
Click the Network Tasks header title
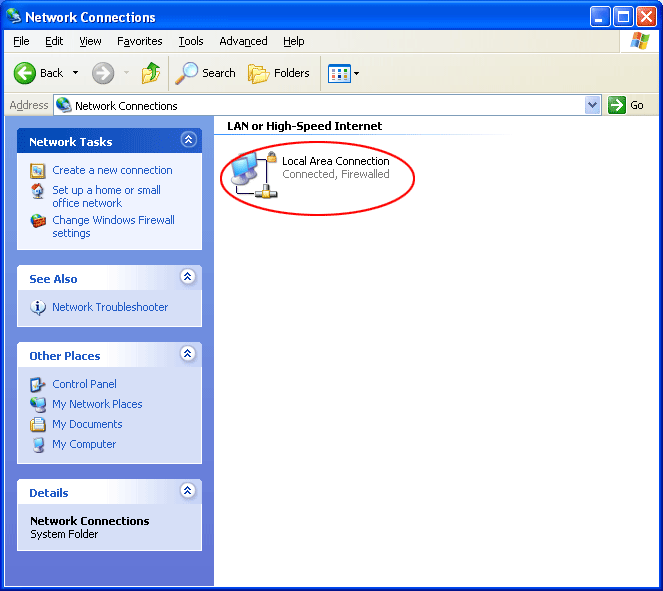coord(71,142)
